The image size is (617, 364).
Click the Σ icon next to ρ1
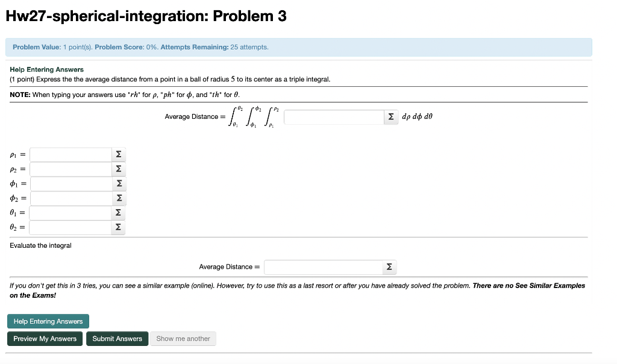[x=118, y=154]
